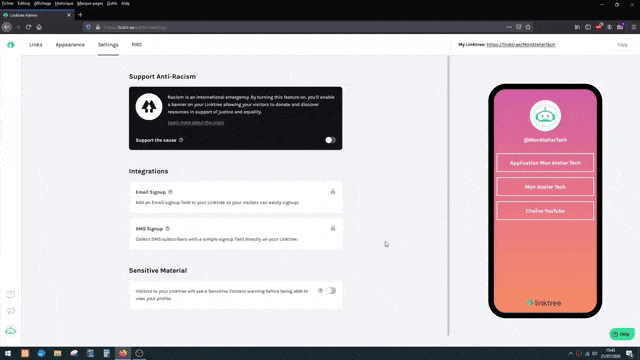The image size is (640, 360).
Task: Open the green Help button
Action: pos(622,334)
